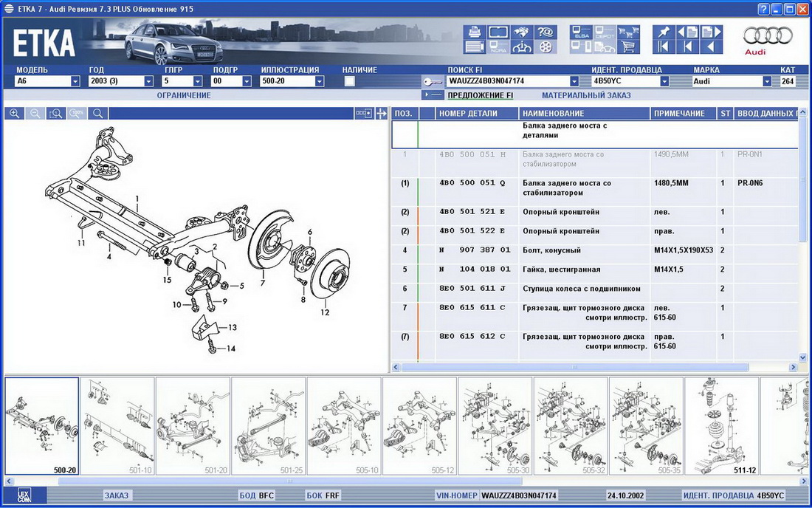Screen dimensions: 812x508
Task: Click the binoculars search icon
Action: [521, 32]
